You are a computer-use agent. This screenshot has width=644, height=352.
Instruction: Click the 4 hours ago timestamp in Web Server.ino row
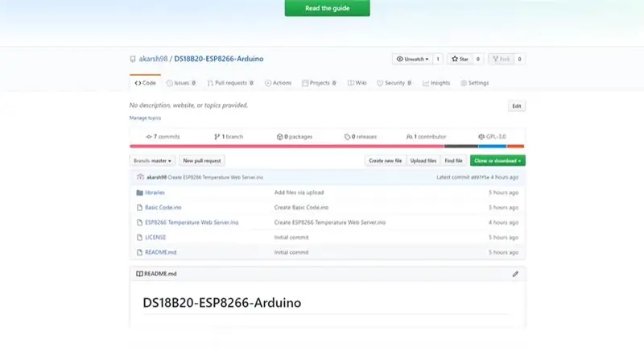pyautogui.click(x=504, y=222)
